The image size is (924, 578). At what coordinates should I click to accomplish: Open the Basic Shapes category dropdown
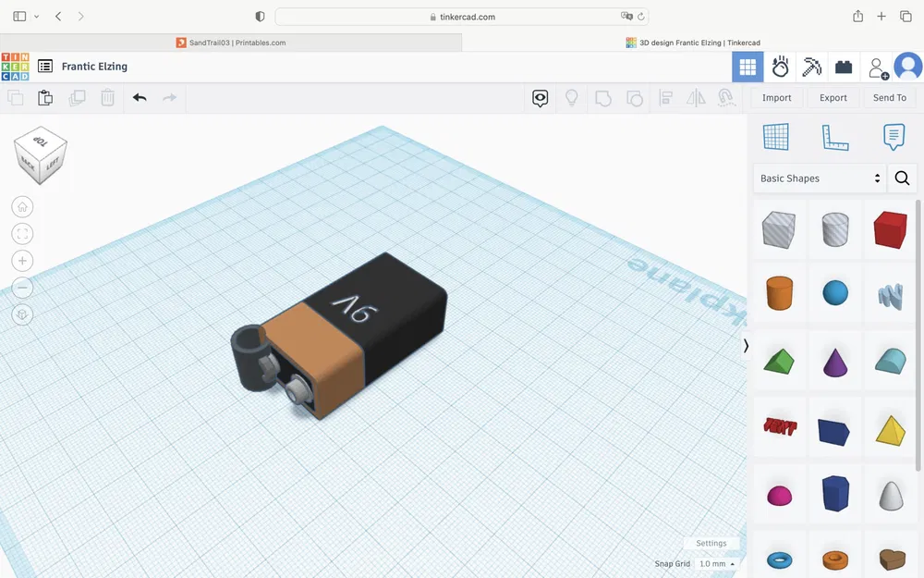click(819, 178)
